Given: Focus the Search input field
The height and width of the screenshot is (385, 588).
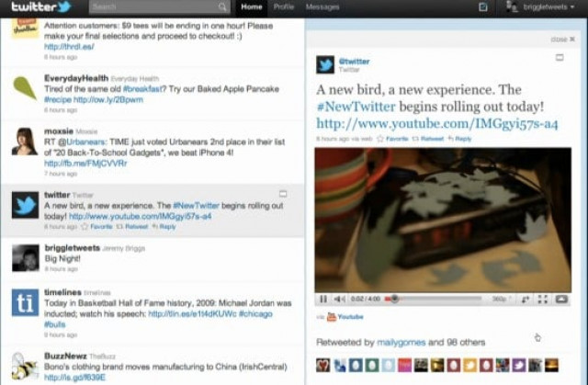Looking at the screenshot, I should click(x=159, y=6).
